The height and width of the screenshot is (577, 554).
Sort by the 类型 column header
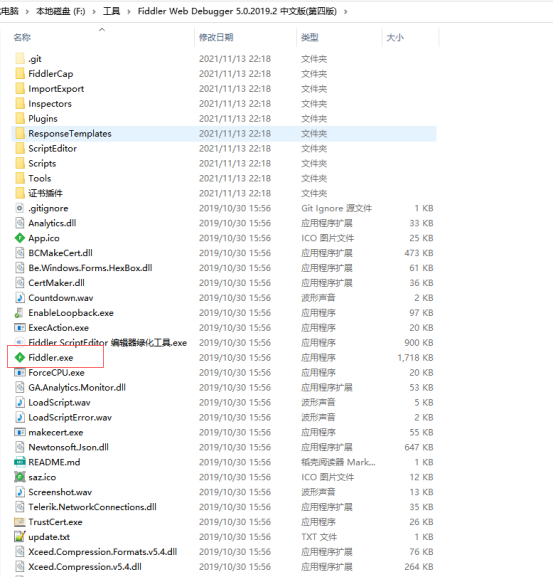(310, 37)
